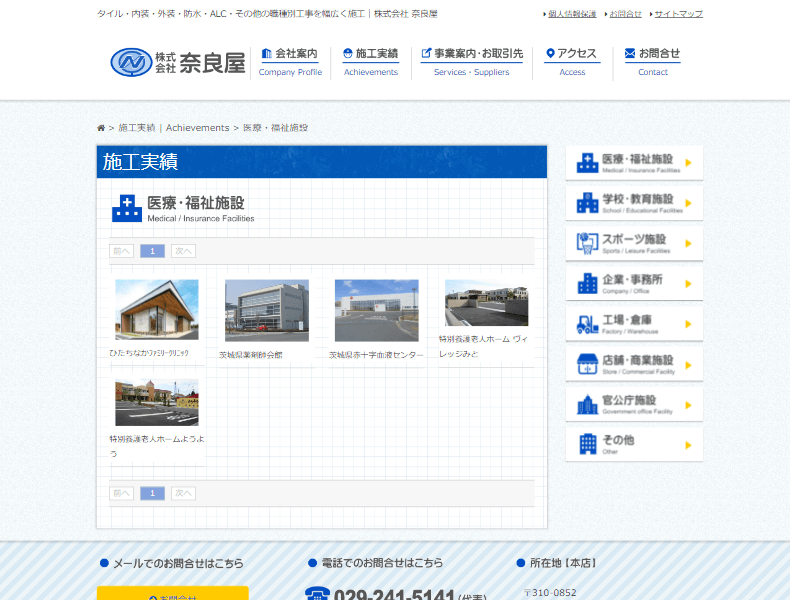Open 事業案内・お取引先 Services menu

point(472,62)
